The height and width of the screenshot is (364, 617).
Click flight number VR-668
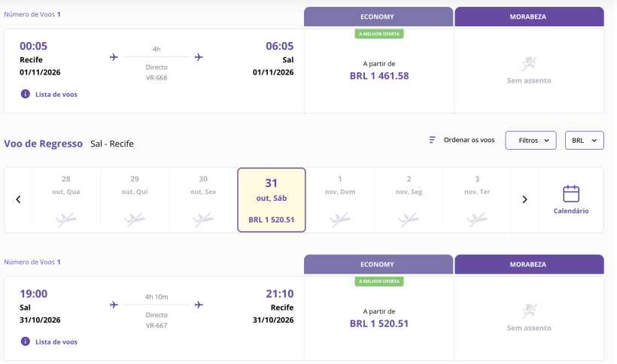157,77
